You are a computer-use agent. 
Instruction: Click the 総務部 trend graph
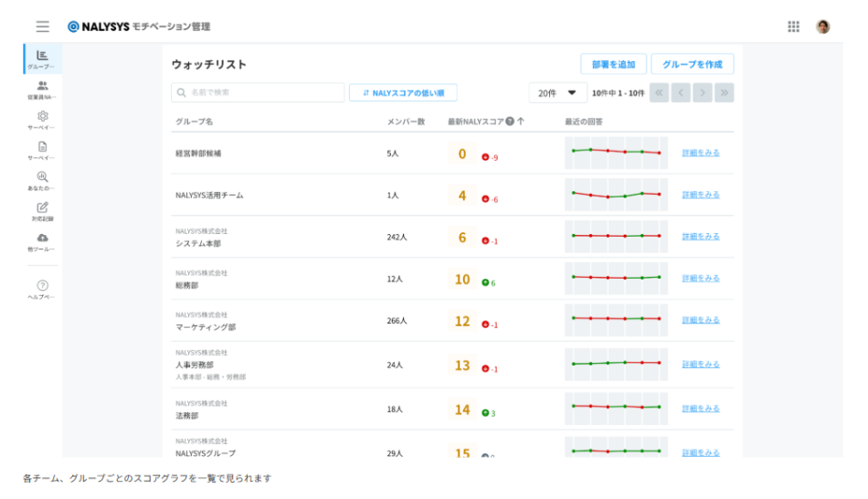click(616, 278)
